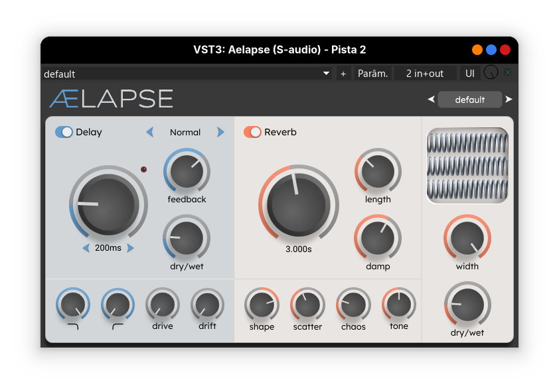Open the preset dropdown in the top toolbar

coord(325,73)
